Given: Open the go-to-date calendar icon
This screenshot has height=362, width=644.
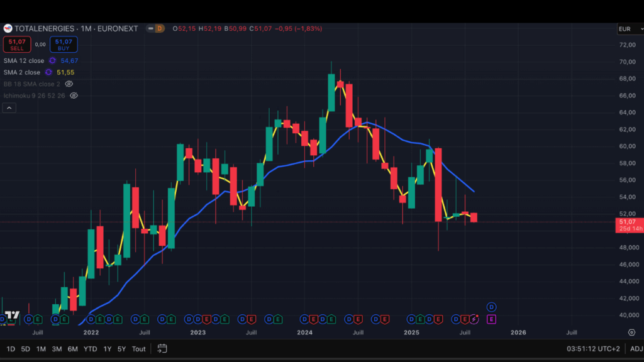Looking at the screenshot, I should tap(162, 349).
